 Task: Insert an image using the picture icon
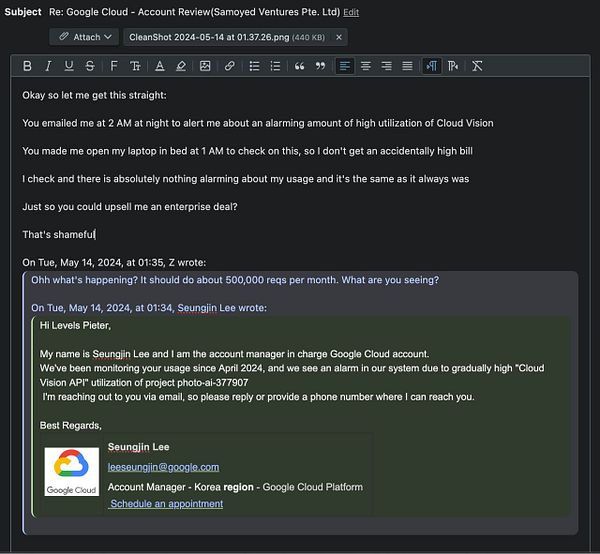pos(205,66)
